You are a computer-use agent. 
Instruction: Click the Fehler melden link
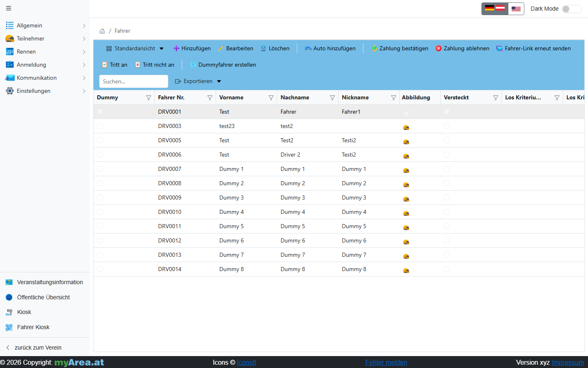(386, 362)
